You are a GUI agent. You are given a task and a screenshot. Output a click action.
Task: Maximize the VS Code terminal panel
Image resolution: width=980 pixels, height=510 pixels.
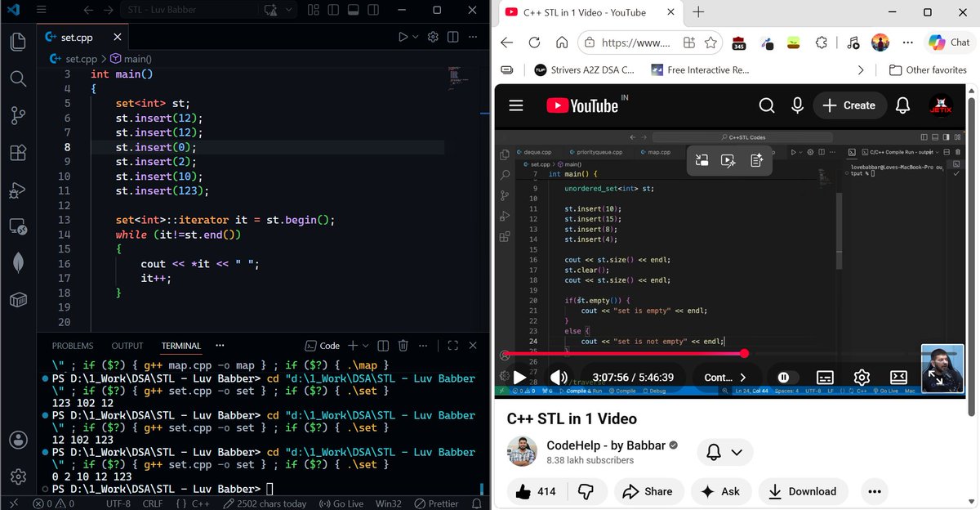(x=452, y=346)
